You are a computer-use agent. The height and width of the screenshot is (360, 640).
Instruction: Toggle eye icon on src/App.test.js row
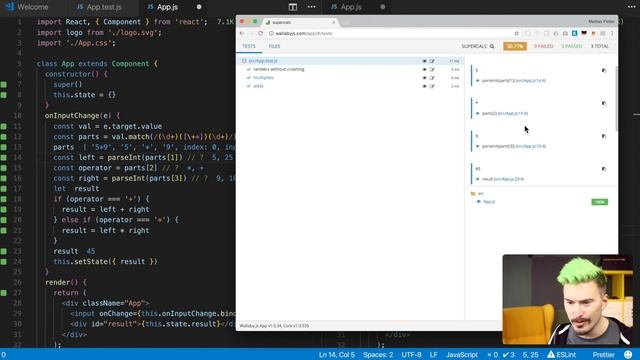[424, 61]
